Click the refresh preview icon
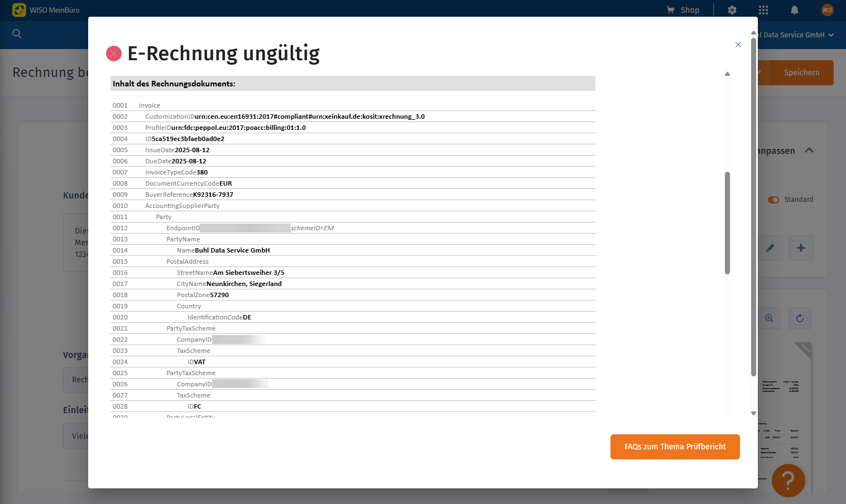Image resolution: width=846 pixels, height=504 pixels. point(800,318)
